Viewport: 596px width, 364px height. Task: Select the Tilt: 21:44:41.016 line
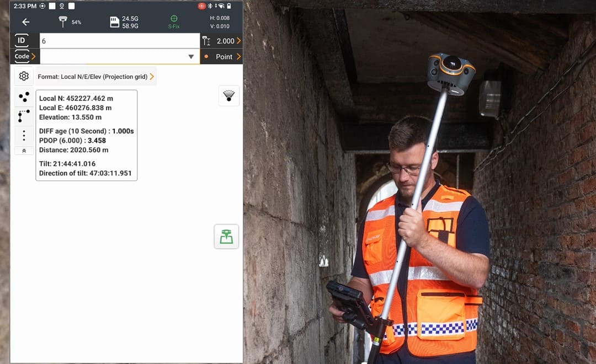(67, 164)
